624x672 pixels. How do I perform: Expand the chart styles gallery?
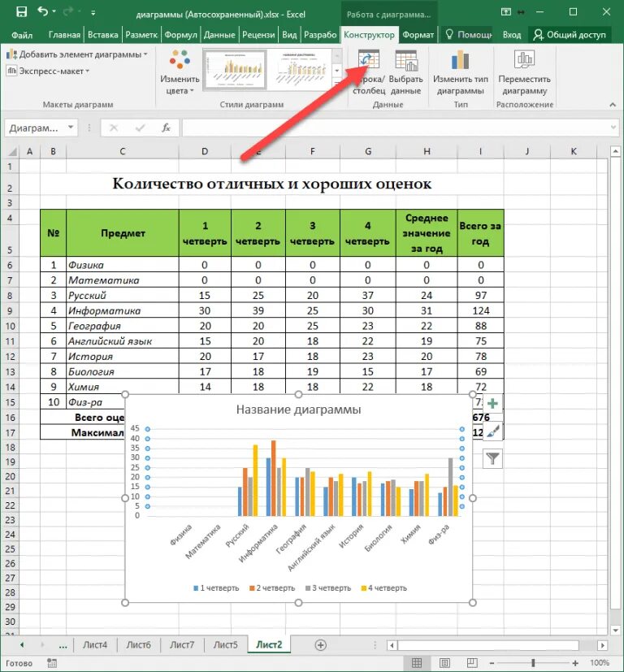[x=337, y=83]
